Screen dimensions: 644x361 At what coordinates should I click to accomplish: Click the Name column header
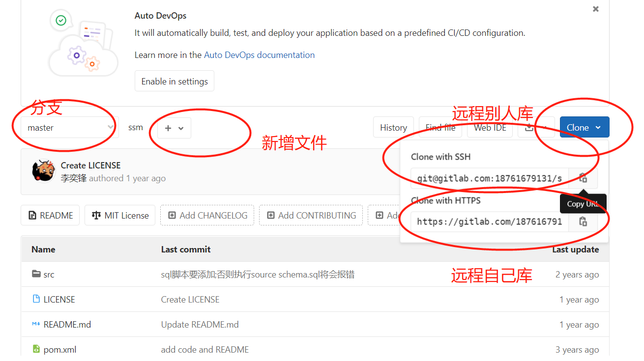coord(43,250)
